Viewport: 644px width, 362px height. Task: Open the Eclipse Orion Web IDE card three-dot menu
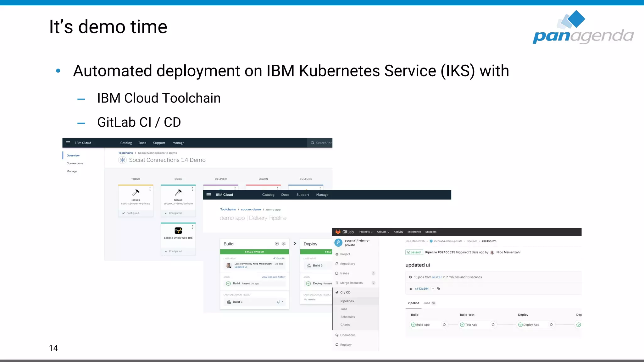tap(192, 227)
